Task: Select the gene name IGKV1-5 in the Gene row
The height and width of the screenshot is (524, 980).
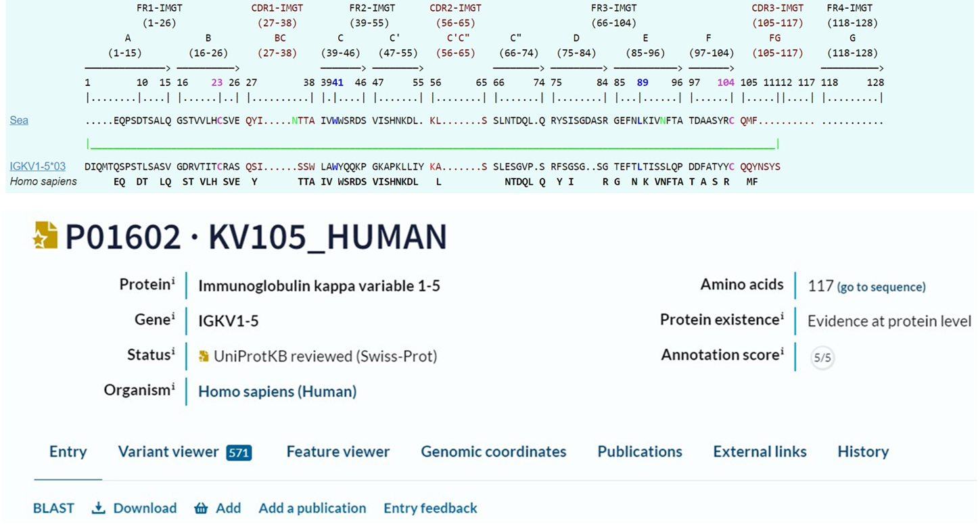Action: coord(229,321)
